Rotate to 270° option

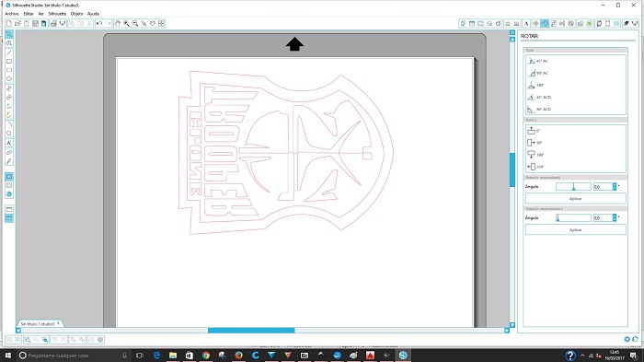point(535,167)
